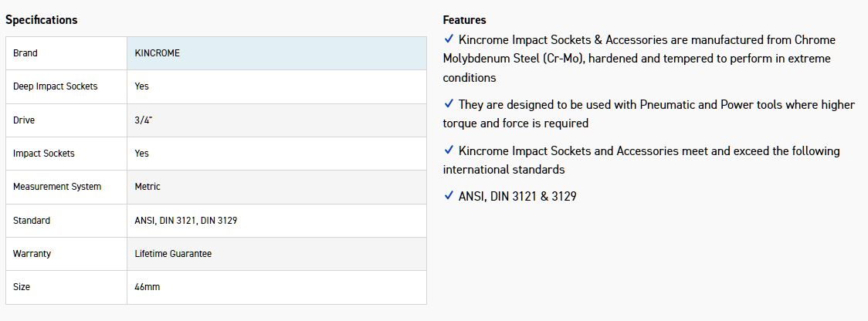Click the Brand row label

(25, 53)
